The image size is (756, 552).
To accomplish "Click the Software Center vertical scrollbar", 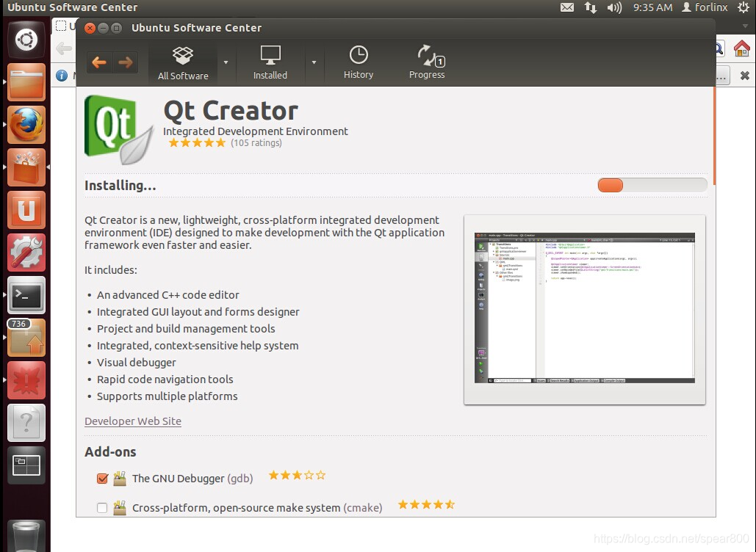I will [714, 137].
